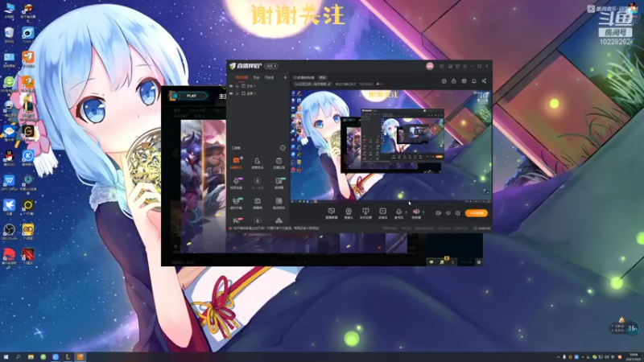
Task: Click the 36% floating performance widget
Action: coord(623,327)
